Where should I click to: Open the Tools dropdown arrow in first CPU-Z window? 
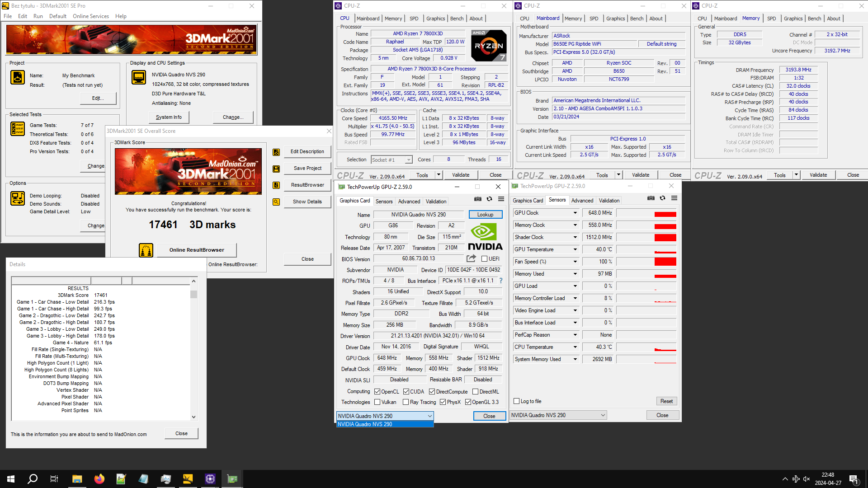438,175
